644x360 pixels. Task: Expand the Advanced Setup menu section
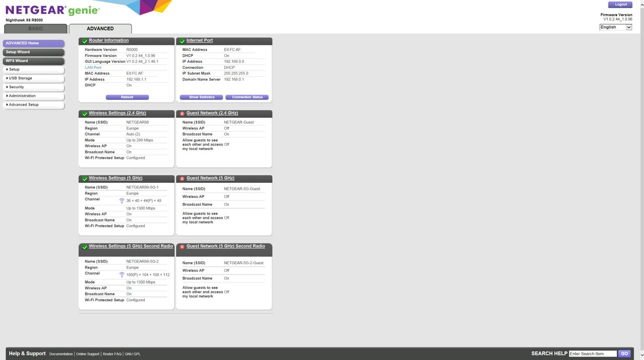coord(34,105)
